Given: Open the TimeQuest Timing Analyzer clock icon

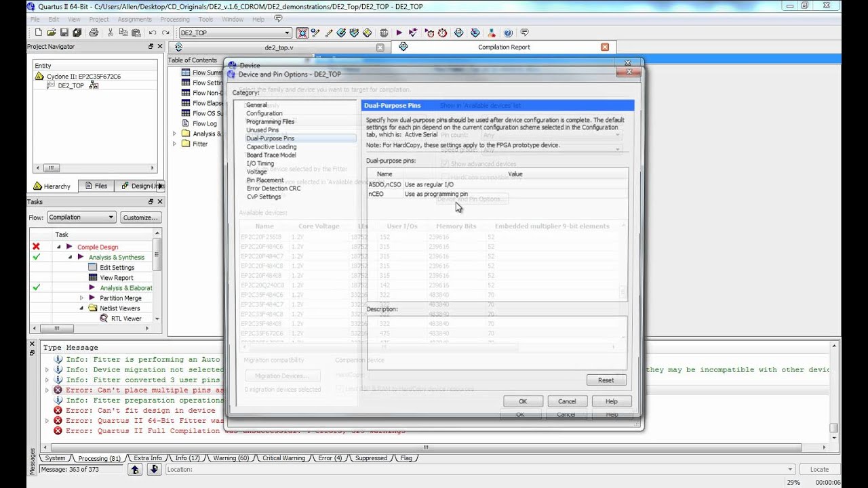Looking at the screenshot, I should pyautogui.click(x=443, y=33).
